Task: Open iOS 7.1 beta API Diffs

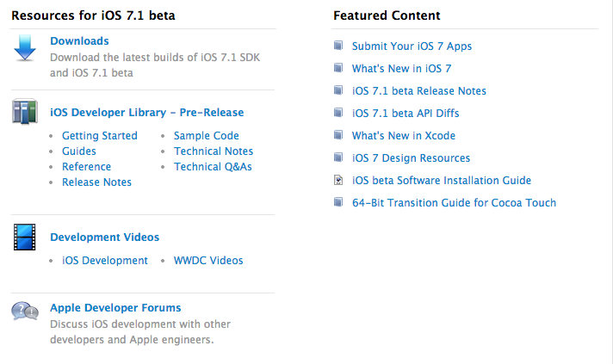Action: (x=406, y=114)
